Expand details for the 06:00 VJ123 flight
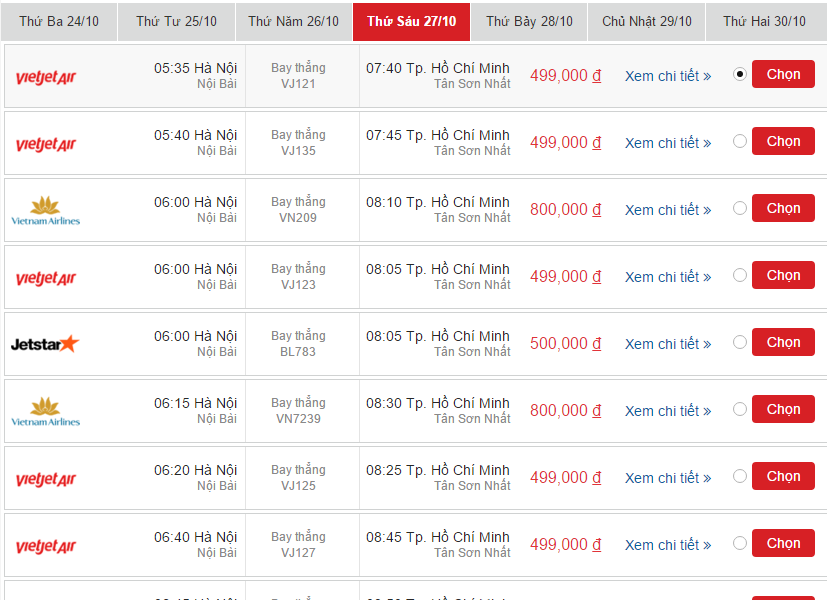This screenshot has width=827, height=600. coord(668,277)
